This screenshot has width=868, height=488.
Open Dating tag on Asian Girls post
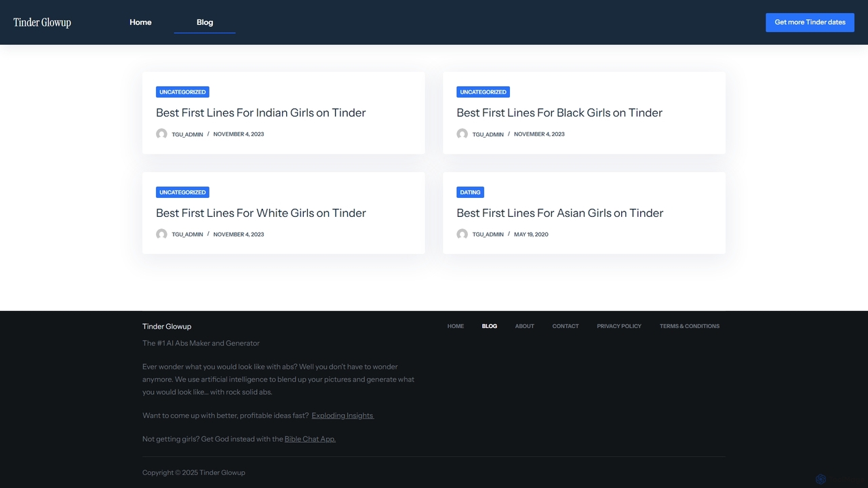click(x=470, y=192)
